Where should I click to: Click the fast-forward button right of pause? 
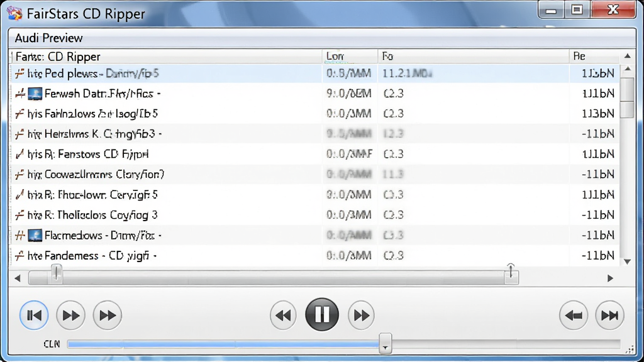click(x=361, y=315)
